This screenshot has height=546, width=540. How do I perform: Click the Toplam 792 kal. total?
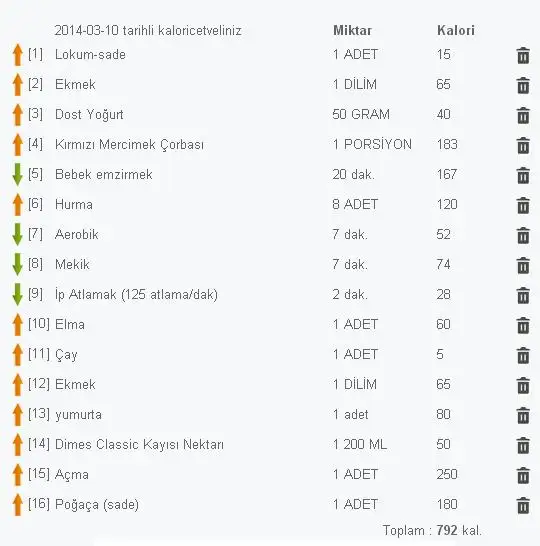(x=432, y=530)
